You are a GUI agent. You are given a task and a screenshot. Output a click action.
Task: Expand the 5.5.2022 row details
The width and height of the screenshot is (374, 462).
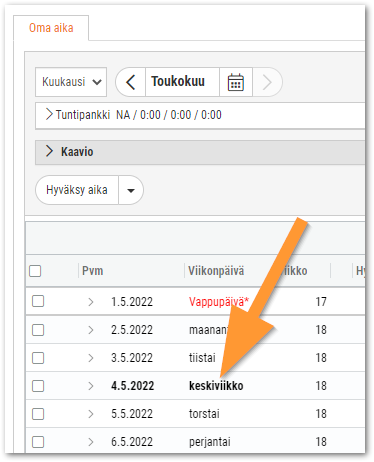pos(91,414)
